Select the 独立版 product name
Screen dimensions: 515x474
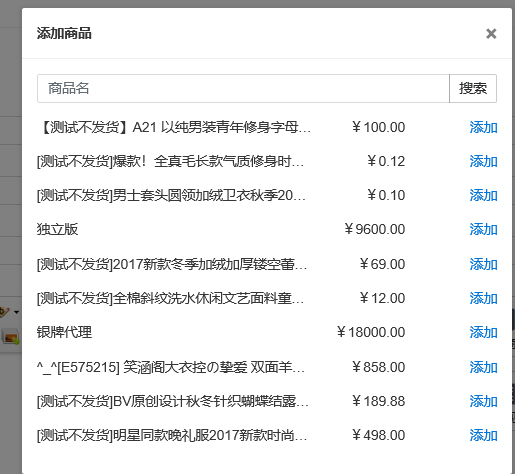tap(57, 229)
